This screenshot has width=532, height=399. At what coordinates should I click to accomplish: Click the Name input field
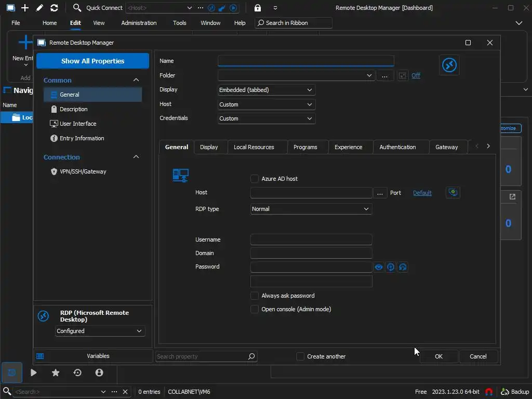point(305,61)
